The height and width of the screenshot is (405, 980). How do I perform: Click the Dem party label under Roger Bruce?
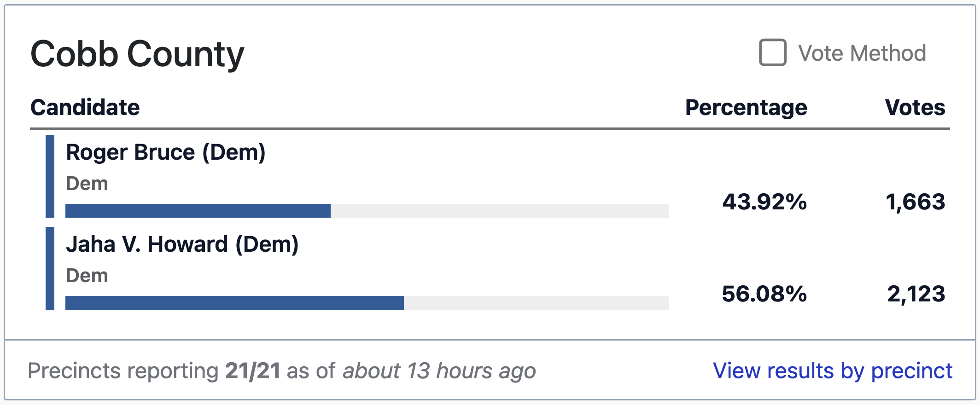[87, 184]
